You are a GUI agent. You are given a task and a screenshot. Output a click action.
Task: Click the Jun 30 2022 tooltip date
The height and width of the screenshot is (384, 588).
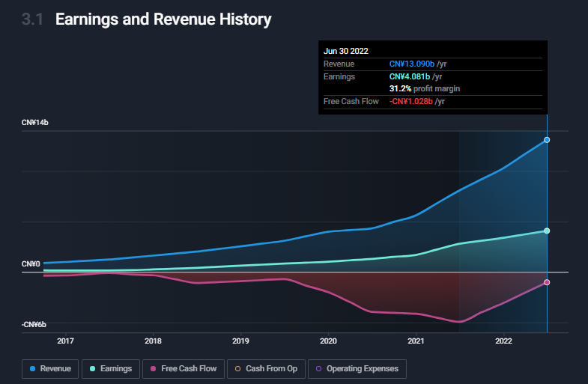click(346, 51)
